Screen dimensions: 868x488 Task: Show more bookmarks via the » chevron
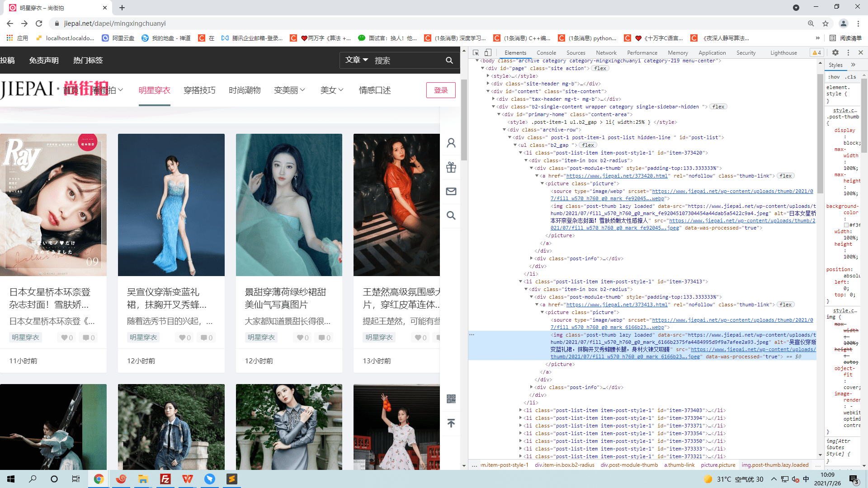(817, 38)
